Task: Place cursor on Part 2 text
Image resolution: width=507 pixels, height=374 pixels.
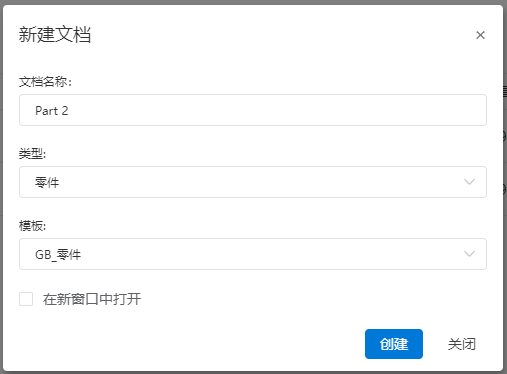Action: [x=52, y=111]
